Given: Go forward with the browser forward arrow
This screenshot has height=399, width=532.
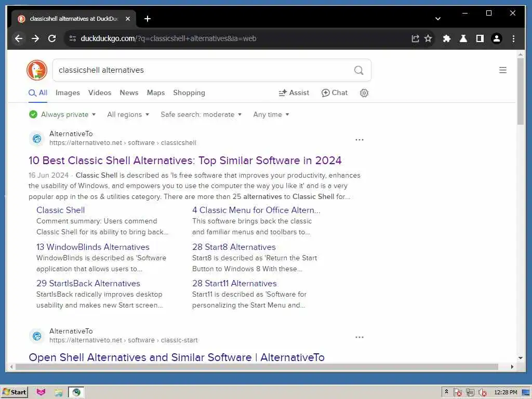Looking at the screenshot, I should [x=35, y=38].
